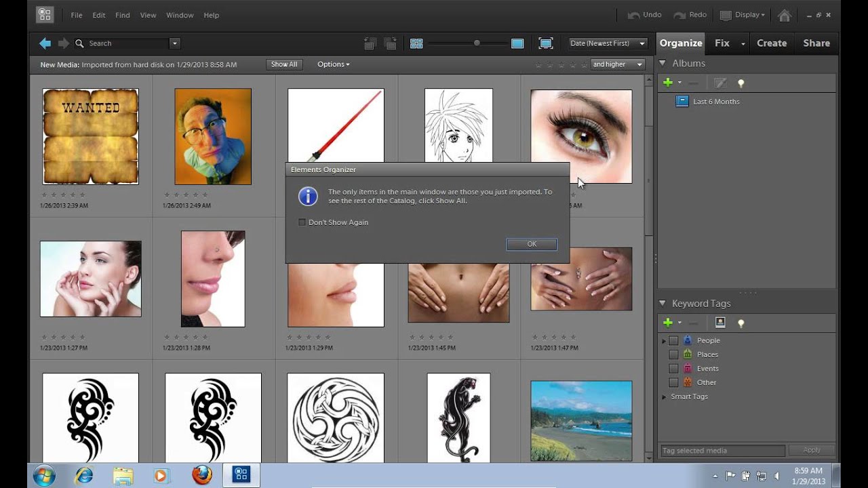Image resolution: width=868 pixels, height=488 pixels.
Task: Click the edit pencil icon in Albums panel
Action: click(720, 83)
